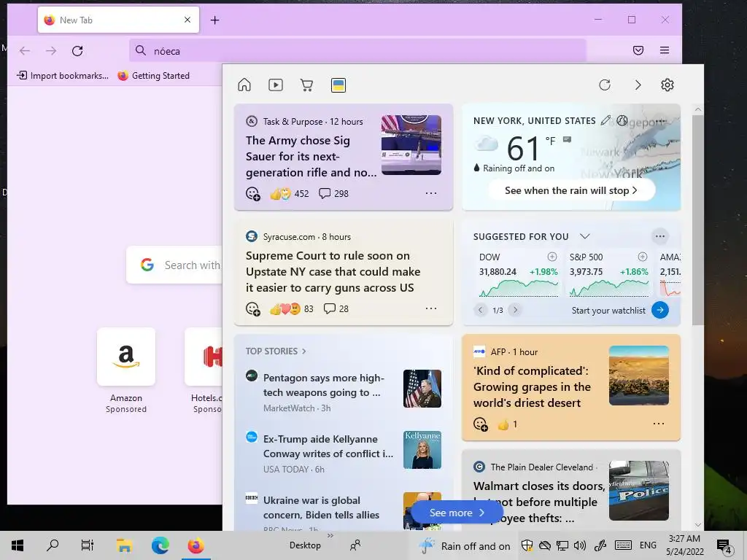The image size is (747, 560).
Task: Open Windows Start menu
Action: (18, 545)
